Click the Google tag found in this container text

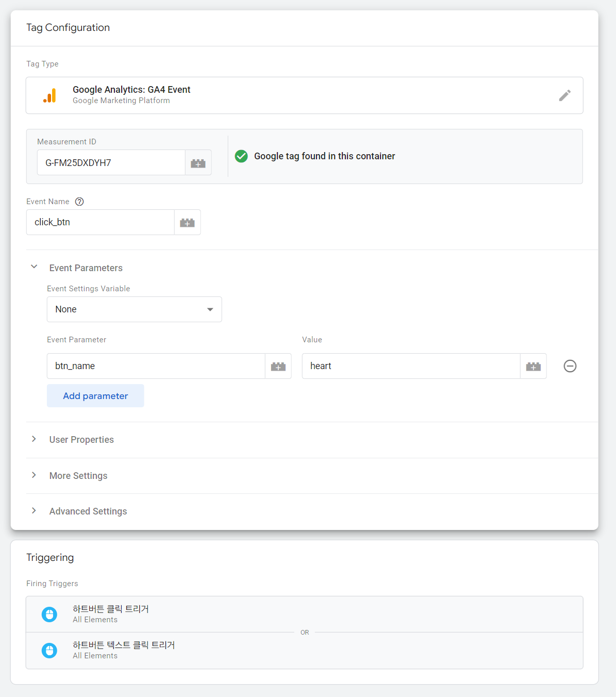tap(325, 156)
